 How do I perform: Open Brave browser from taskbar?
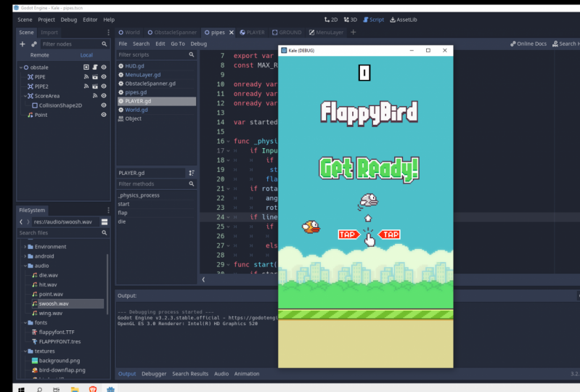coord(93,389)
